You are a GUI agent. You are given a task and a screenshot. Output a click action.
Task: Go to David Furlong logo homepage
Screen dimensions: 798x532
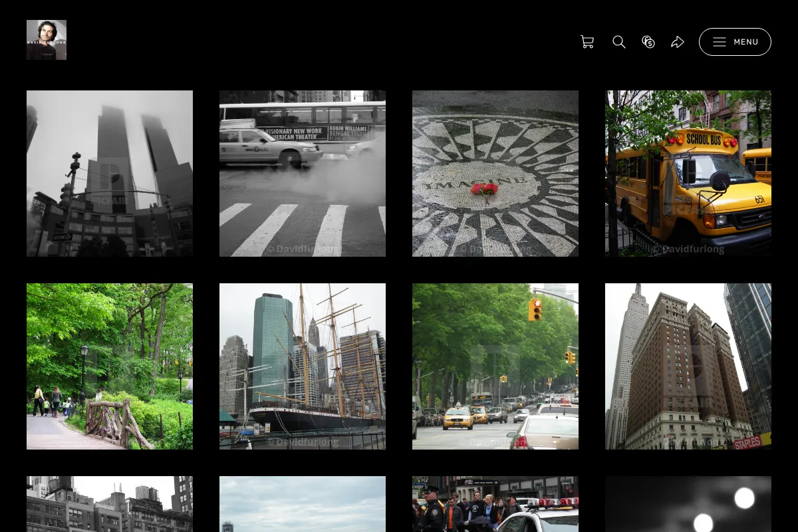[47, 40]
